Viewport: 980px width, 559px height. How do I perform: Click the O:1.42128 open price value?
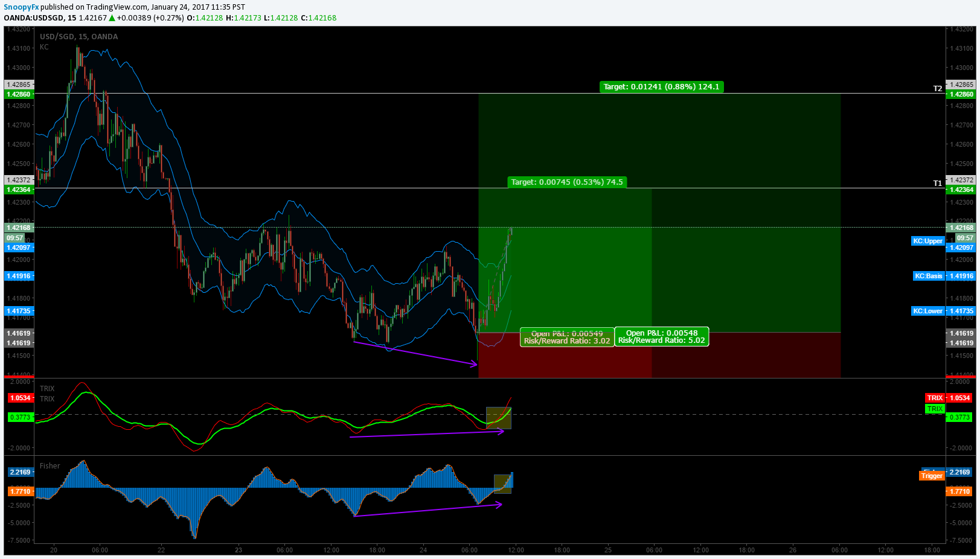pos(205,18)
